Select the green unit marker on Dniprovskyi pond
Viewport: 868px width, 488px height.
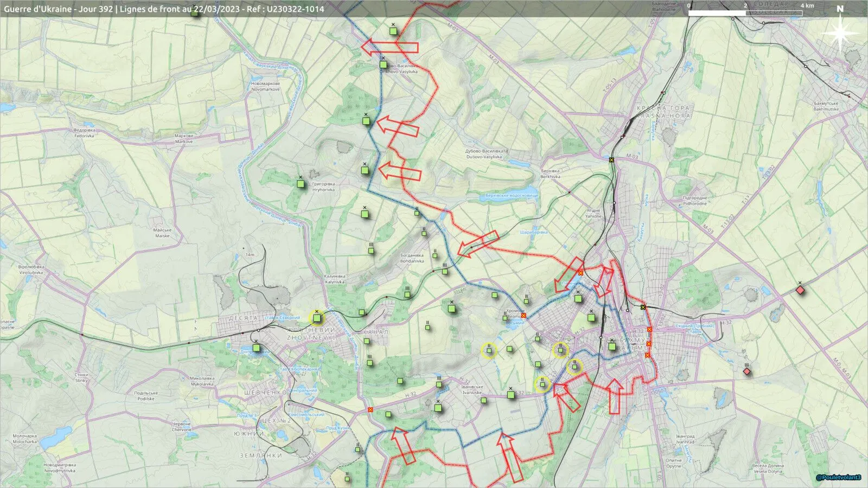coord(257,348)
